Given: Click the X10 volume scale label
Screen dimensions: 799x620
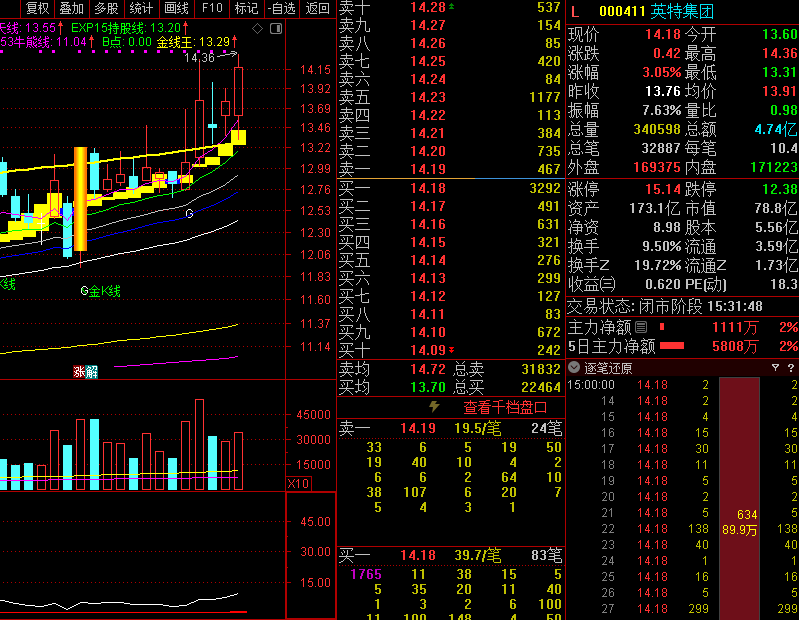Looking at the screenshot, I should tap(298, 483).
